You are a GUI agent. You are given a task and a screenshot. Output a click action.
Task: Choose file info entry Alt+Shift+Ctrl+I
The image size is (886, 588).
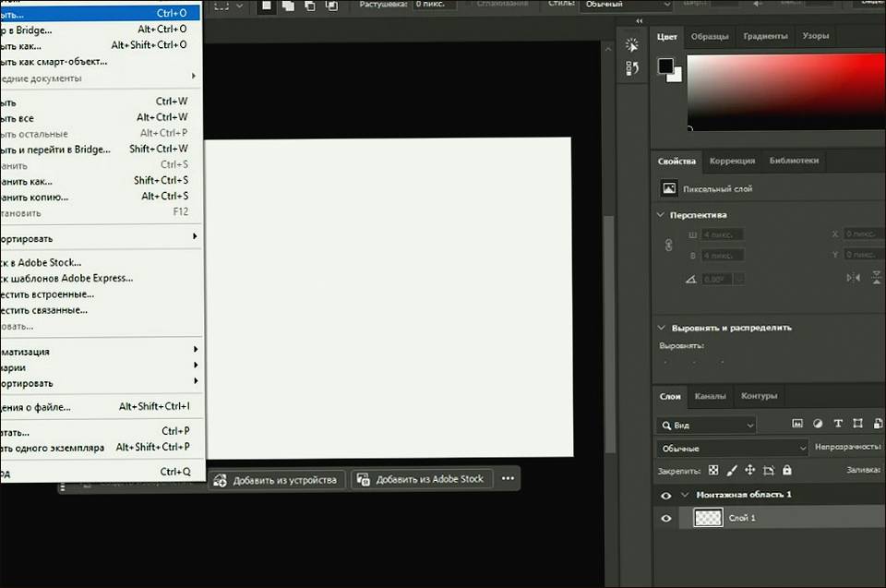tap(101, 406)
